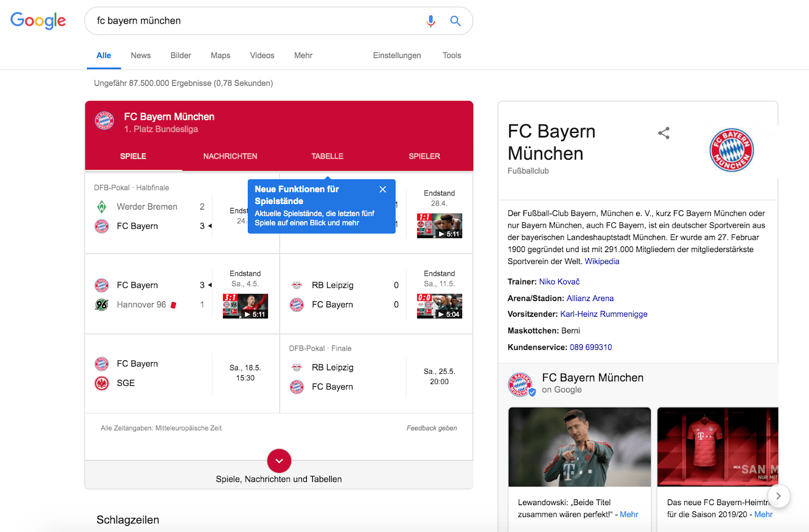Click FC Bayern crest in SGE match row
Viewport: 809px width, 532px height.
click(x=102, y=364)
